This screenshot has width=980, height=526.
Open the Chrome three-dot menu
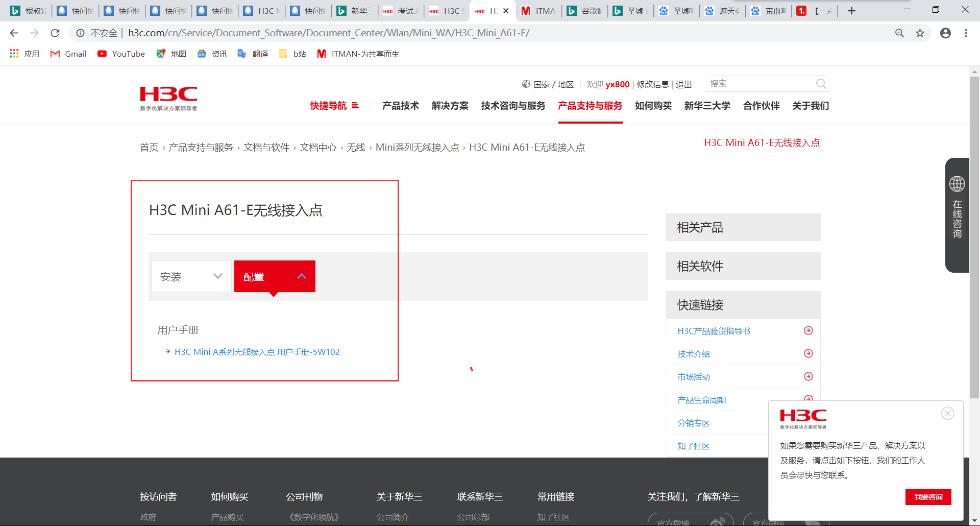tap(966, 33)
